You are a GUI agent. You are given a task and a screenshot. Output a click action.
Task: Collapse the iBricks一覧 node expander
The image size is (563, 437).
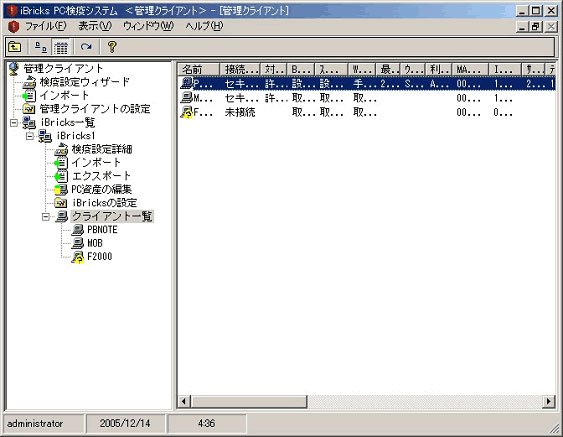(14, 123)
